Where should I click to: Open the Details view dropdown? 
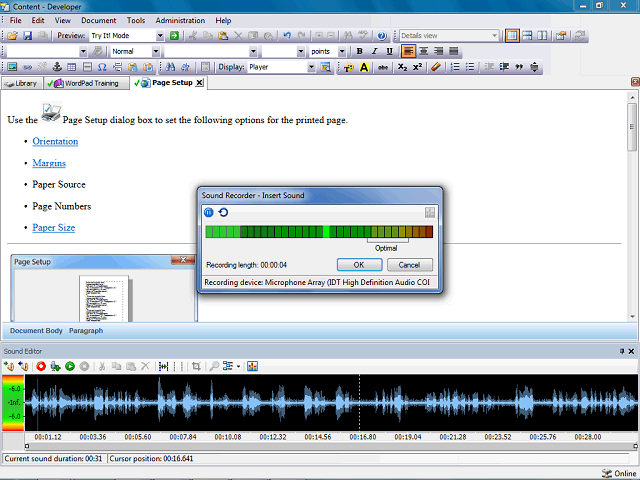(494, 36)
